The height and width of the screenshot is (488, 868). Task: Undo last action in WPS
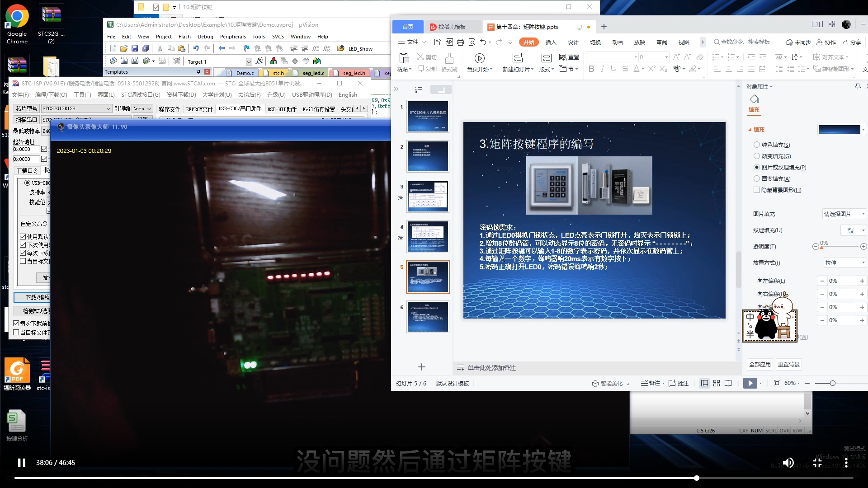483,42
